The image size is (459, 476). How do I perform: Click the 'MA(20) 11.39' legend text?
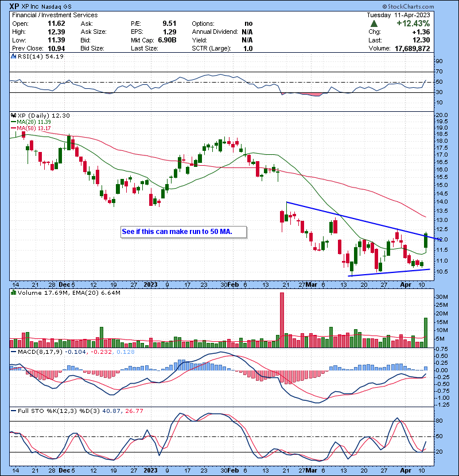tap(34, 122)
